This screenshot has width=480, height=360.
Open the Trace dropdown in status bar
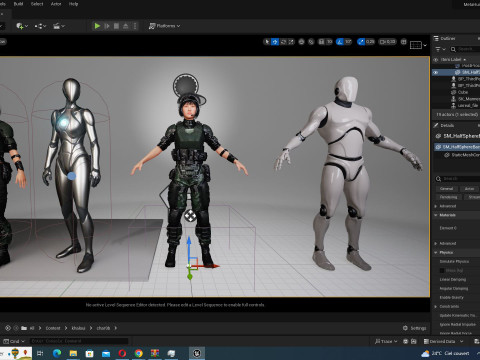[x=386, y=341]
